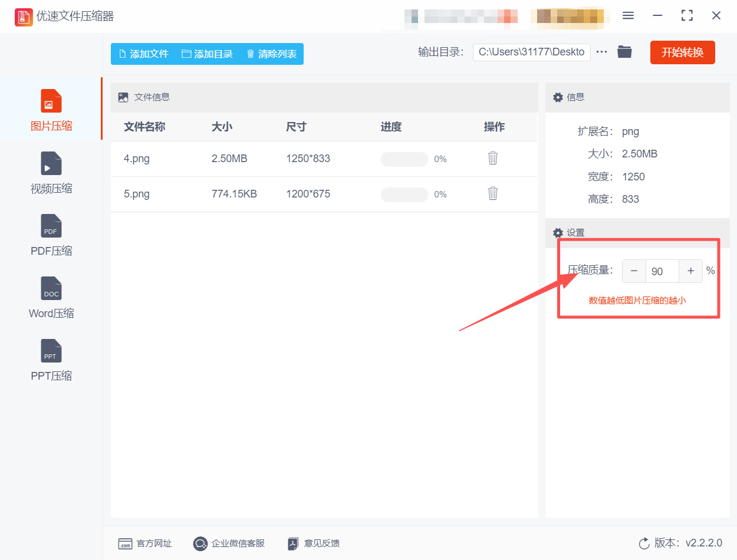This screenshot has height=560, width=737.
Task: Click the 企业微信客服 chat icon
Action: point(200,543)
